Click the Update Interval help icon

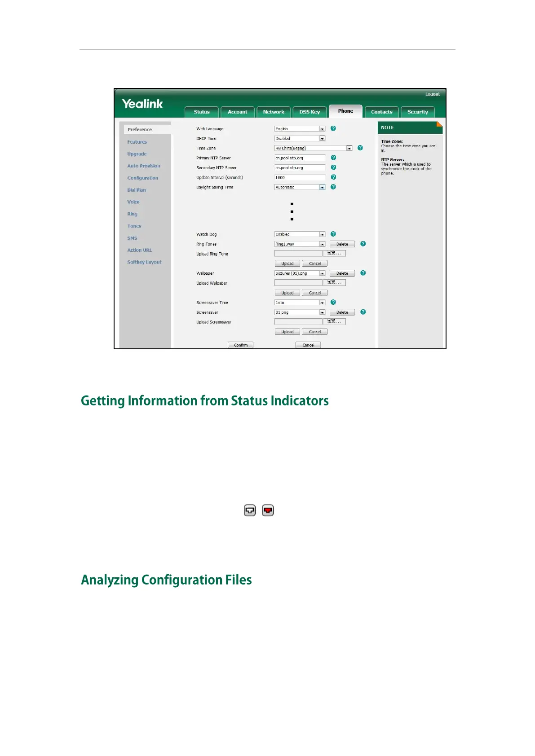[333, 177]
